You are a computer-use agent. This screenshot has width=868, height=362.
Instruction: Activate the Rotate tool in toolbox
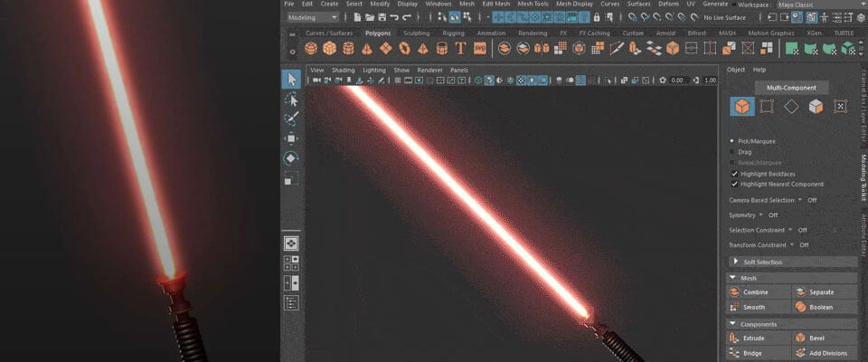pyautogui.click(x=292, y=158)
